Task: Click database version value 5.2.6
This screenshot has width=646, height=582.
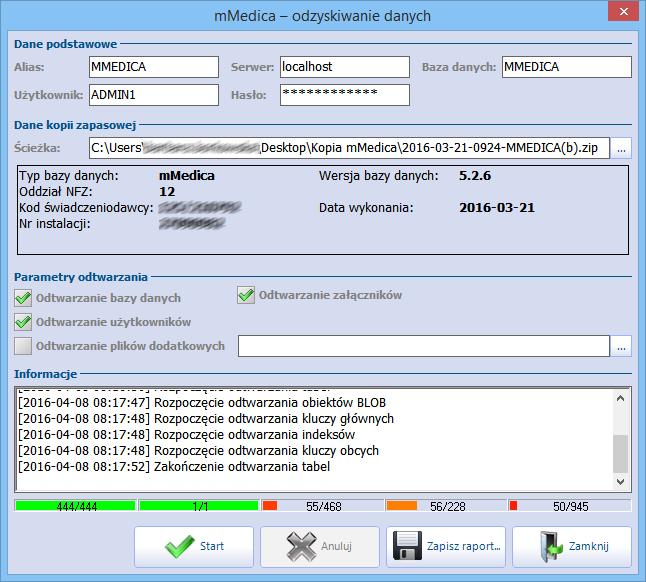Action: 475,176
